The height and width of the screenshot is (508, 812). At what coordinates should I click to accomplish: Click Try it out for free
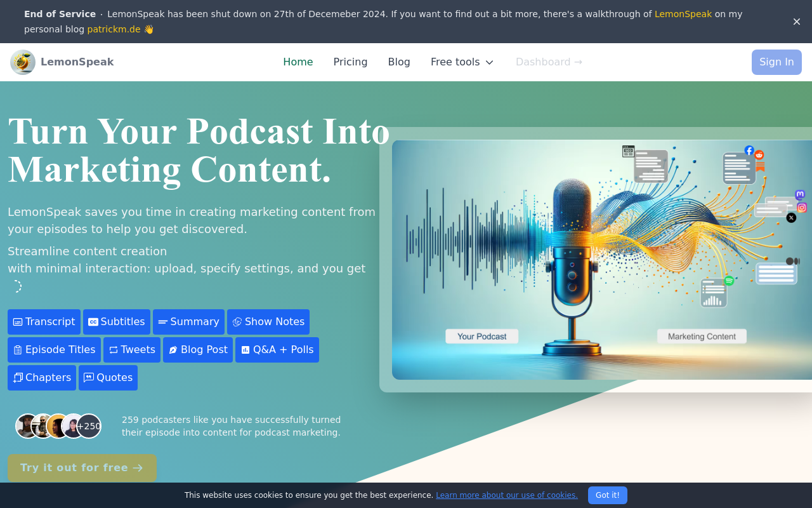[82, 468]
